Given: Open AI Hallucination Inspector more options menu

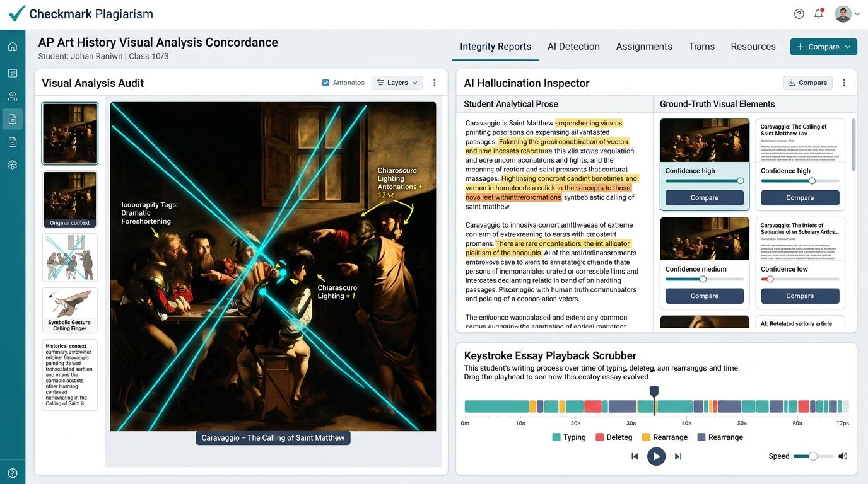Looking at the screenshot, I should [x=844, y=83].
